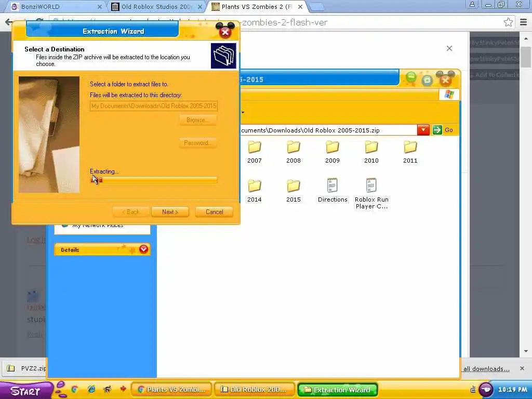Open the 2007 folder

255,152
